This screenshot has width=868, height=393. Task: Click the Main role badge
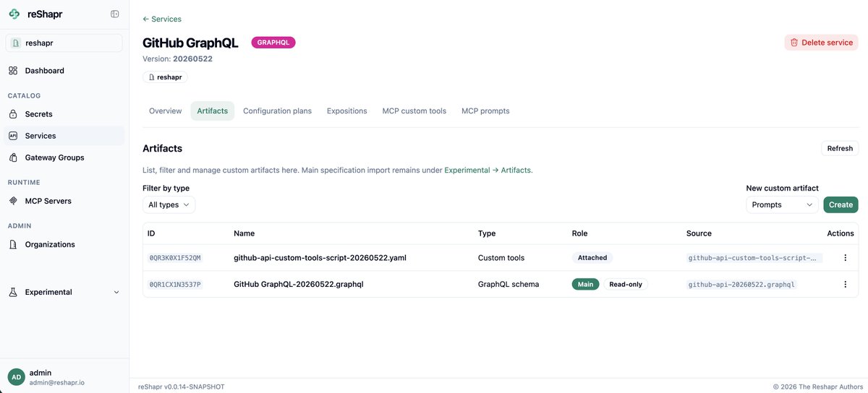(x=585, y=285)
